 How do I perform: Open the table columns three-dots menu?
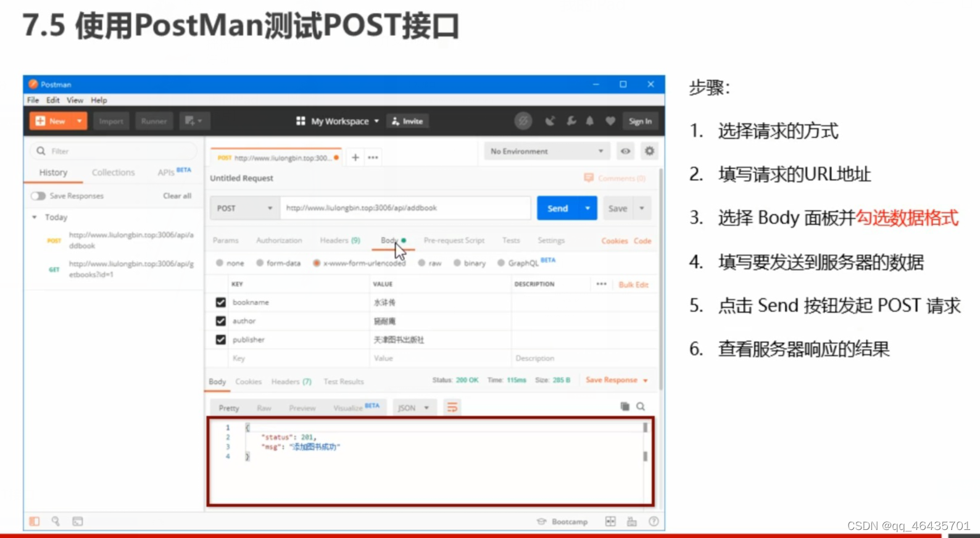tap(602, 284)
